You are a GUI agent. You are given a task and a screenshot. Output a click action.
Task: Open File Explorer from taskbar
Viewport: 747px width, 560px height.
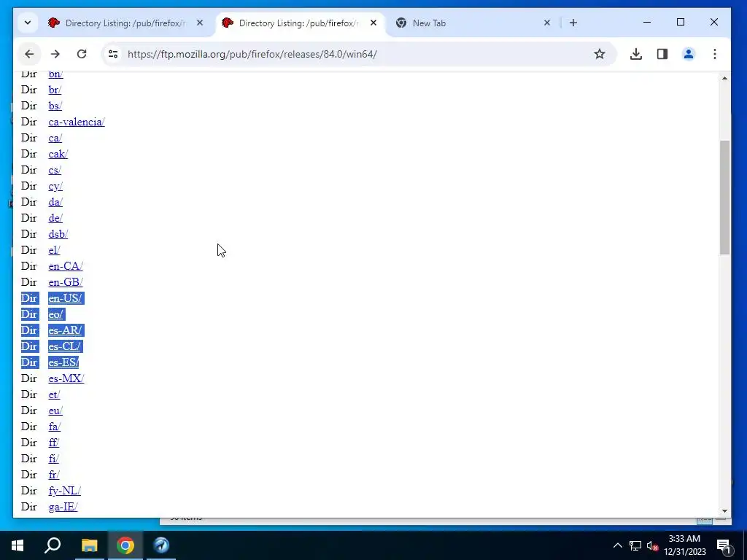pos(89,545)
